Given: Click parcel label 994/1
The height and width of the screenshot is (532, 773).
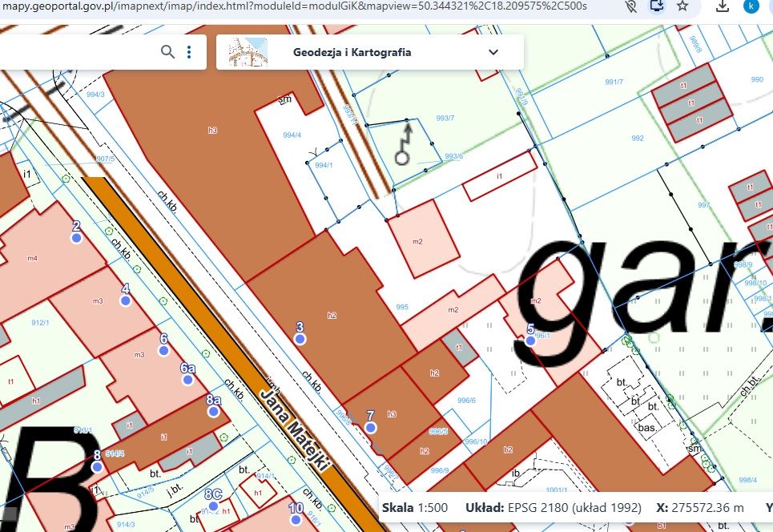Looking at the screenshot, I should (x=324, y=165).
